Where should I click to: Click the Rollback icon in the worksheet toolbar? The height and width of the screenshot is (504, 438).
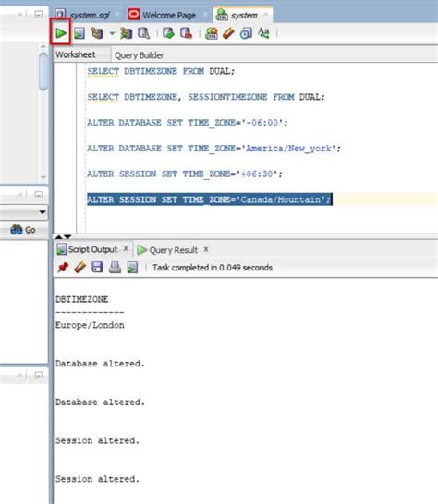[x=186, y=33]
